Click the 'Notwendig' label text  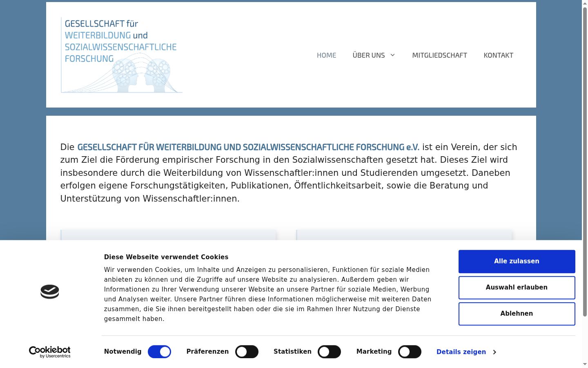tap(123, 352)
